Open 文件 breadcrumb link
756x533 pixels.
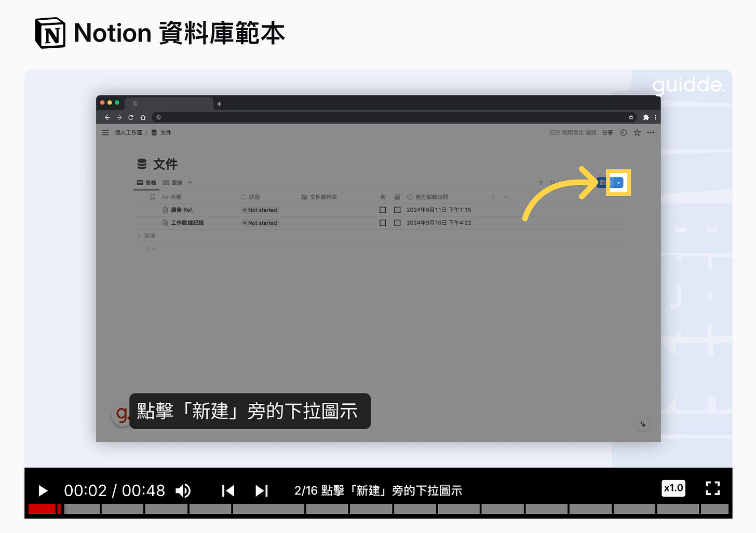(161, 132)
